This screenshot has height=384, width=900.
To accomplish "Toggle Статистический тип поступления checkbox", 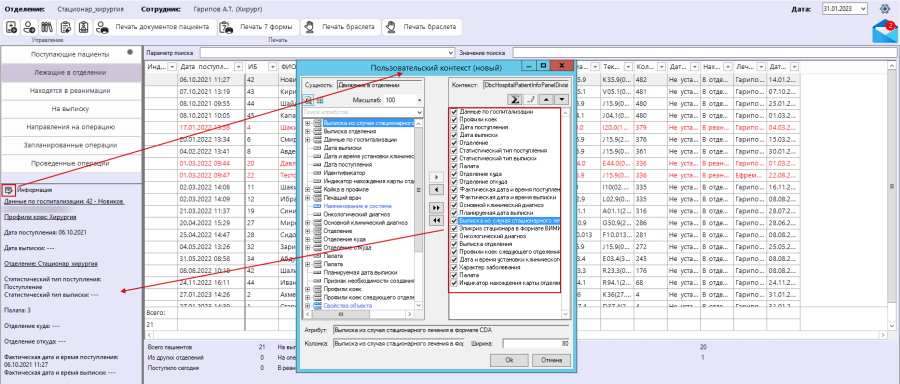I will pyautogui.click(x=455, y=150).
